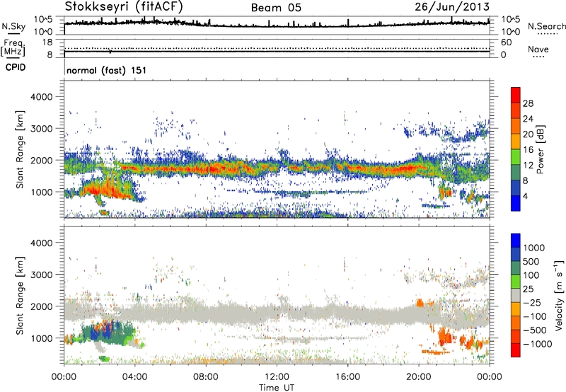Click the date '26/Jun/2013'

[x=452, y=6]
